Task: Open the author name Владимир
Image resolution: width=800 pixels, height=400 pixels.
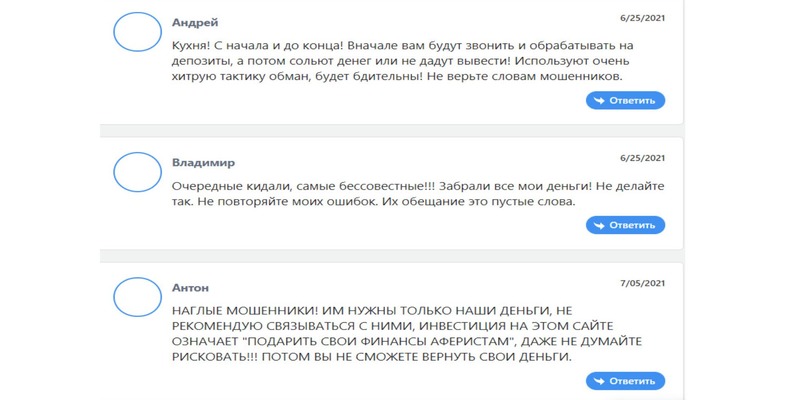Action: (x=204, y=163)
